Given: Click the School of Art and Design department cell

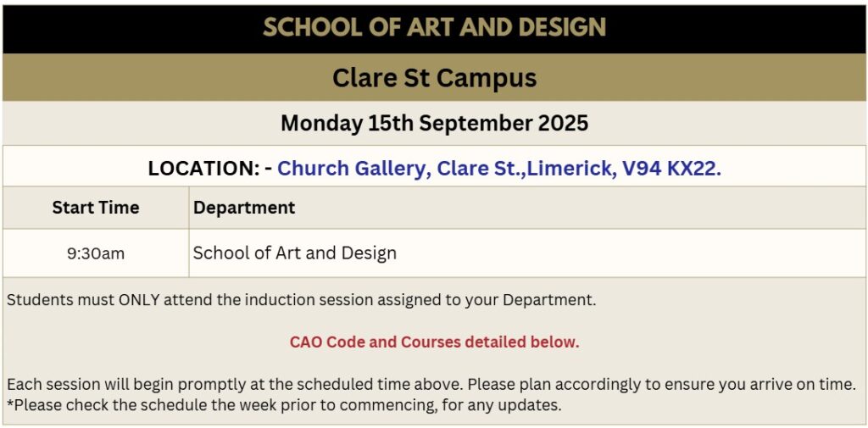Looking at the screenshot, I should 294,253.
